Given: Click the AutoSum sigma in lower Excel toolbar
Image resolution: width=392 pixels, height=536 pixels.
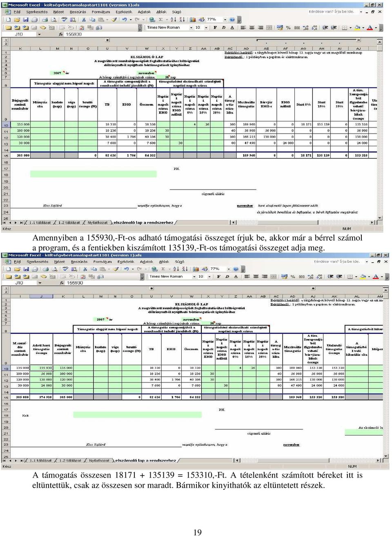Looking at the screenshot, I should [x=163, y=268].
